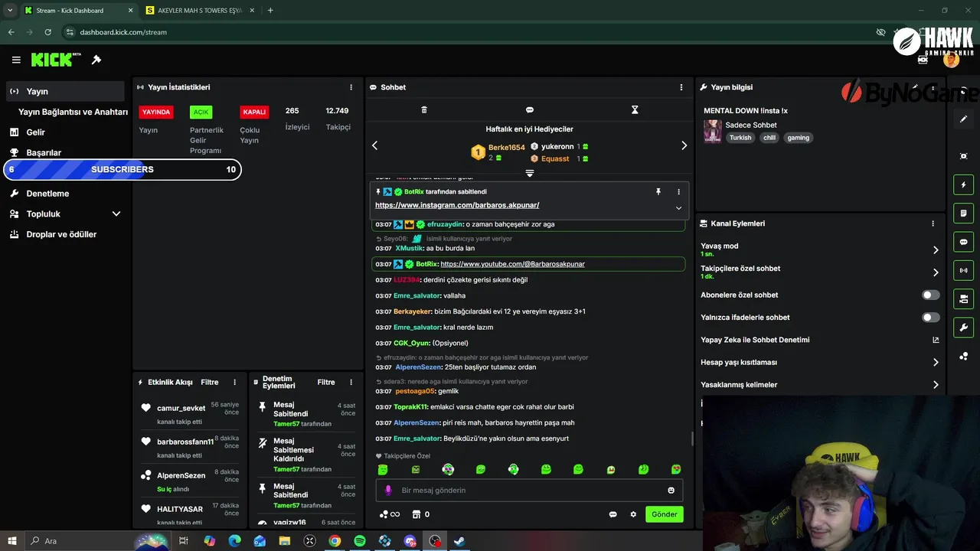Viewport: 980px width, 551px height.
Task: Click the chat bubble icon under Sohbet
Action: (530, 109)
